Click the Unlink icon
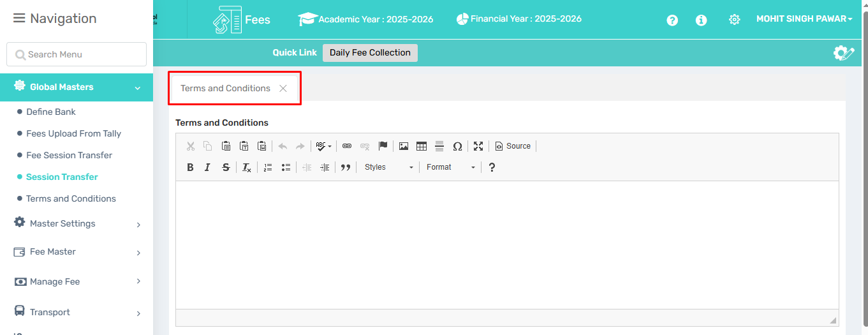Screen dimensions: 868x335 click(365, 146)
